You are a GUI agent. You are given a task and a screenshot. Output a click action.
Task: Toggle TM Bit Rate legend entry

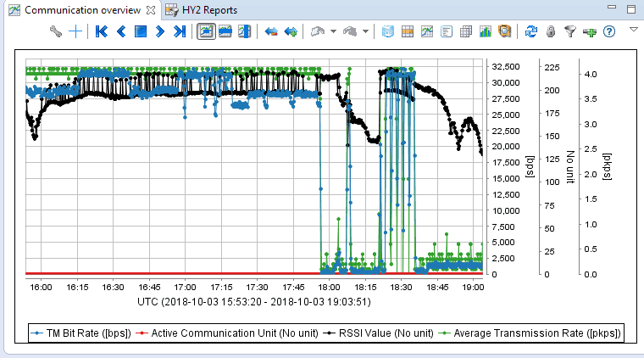coord(80,333)
